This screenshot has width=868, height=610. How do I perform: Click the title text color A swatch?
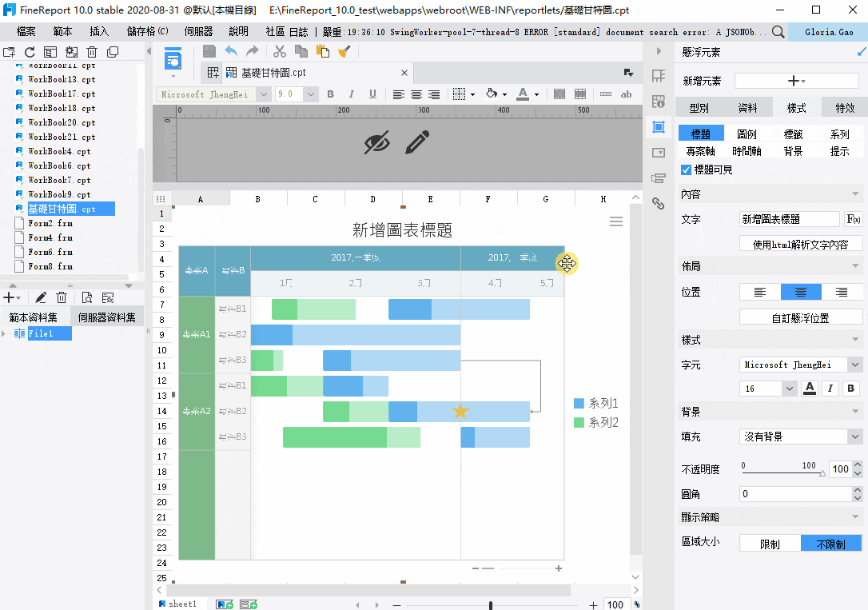810,388
